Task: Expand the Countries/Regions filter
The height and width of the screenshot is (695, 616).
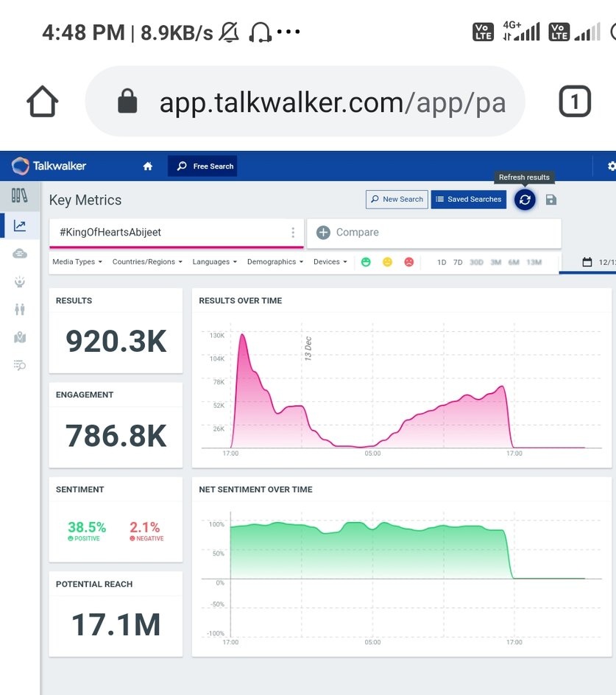Action: coord(148,262)
